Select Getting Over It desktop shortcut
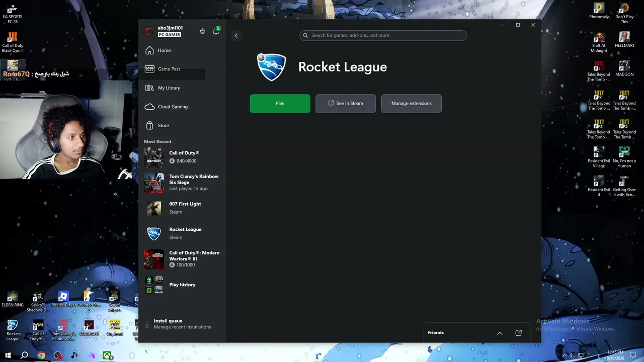Image resolution: width=644 pixels, height=362 pixels. pyautogui.click(x=624, y=187)
